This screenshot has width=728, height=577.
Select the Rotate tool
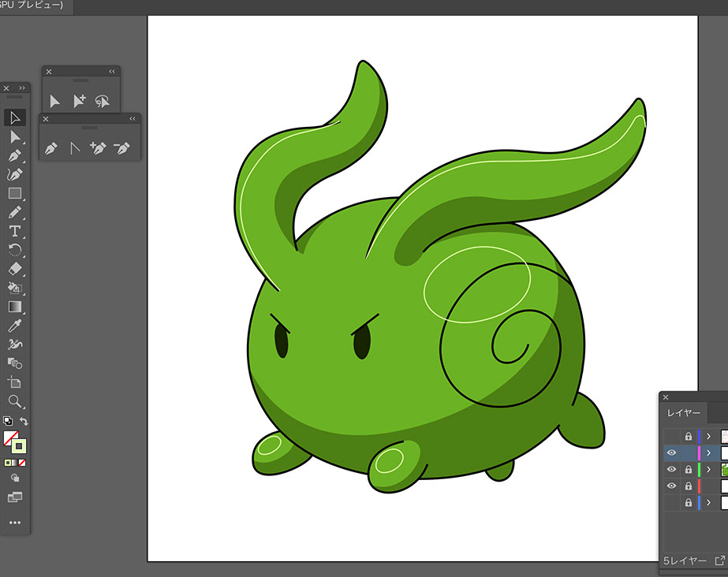pyautogui.click(x=15, y=250)
